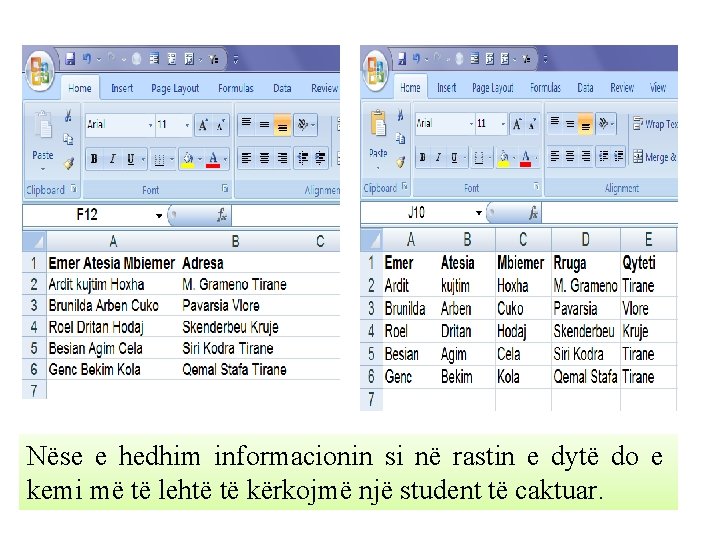The width and height of the screenshot is (720, 540).
Task: Click Insert Function fx in left window
Action: pyautogui.click(x=222, y=215)
